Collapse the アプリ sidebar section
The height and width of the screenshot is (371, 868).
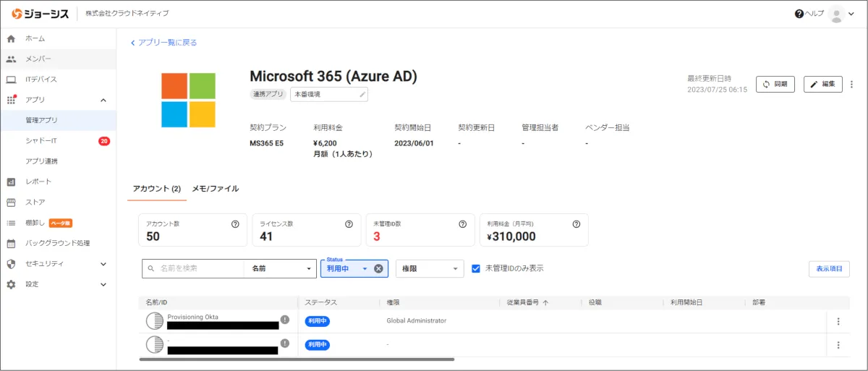coord(103,100)
